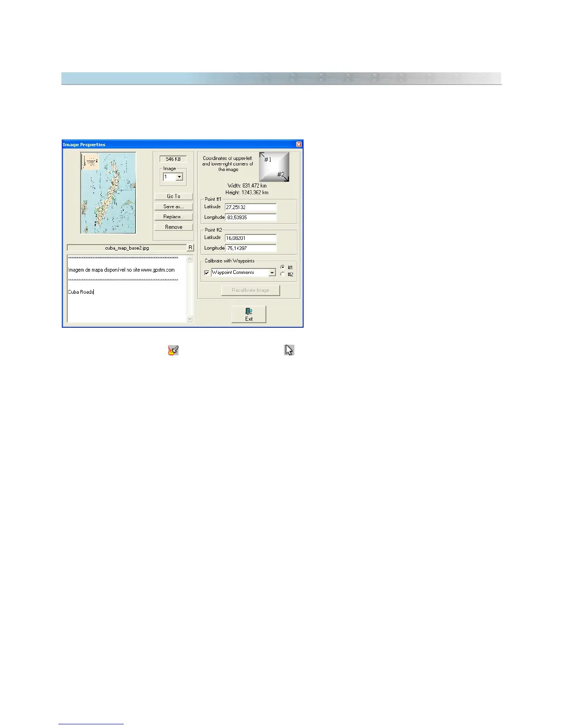
Task: Open the Image number dropdown
Action: coord(179,177)
